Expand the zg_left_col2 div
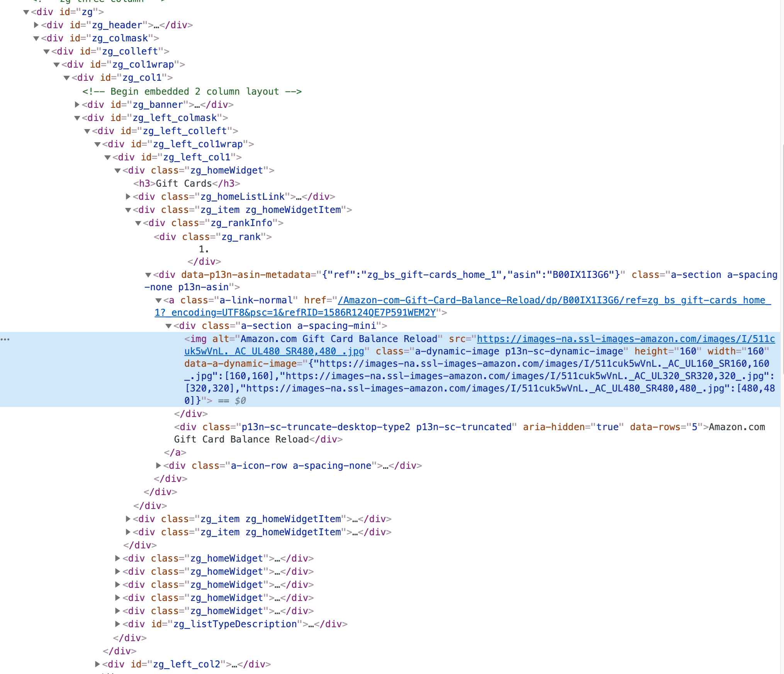 [97, 664]
